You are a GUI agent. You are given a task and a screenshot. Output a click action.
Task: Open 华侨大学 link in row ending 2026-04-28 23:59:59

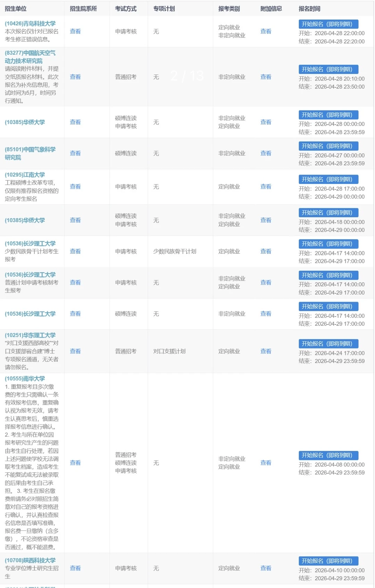point(25,122)
